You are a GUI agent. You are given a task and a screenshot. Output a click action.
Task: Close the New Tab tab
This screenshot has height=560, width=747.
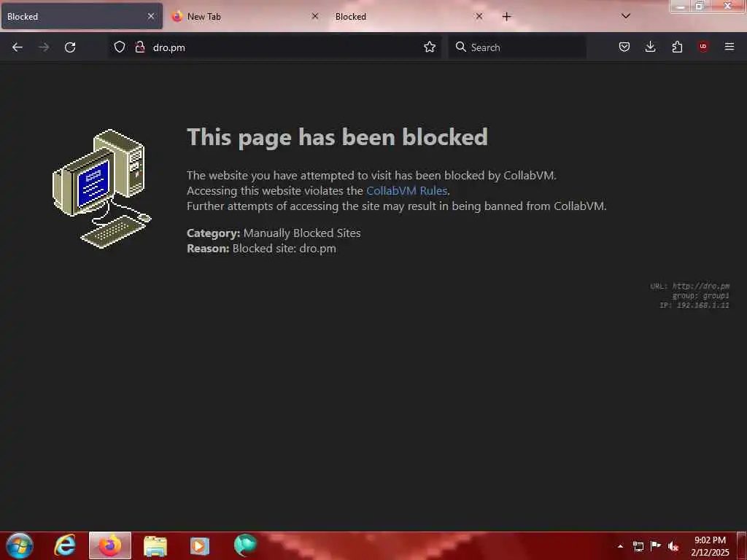point(315,16)
